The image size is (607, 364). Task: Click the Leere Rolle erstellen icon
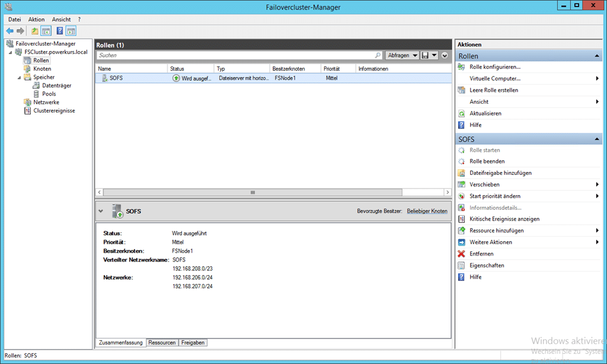461,90
